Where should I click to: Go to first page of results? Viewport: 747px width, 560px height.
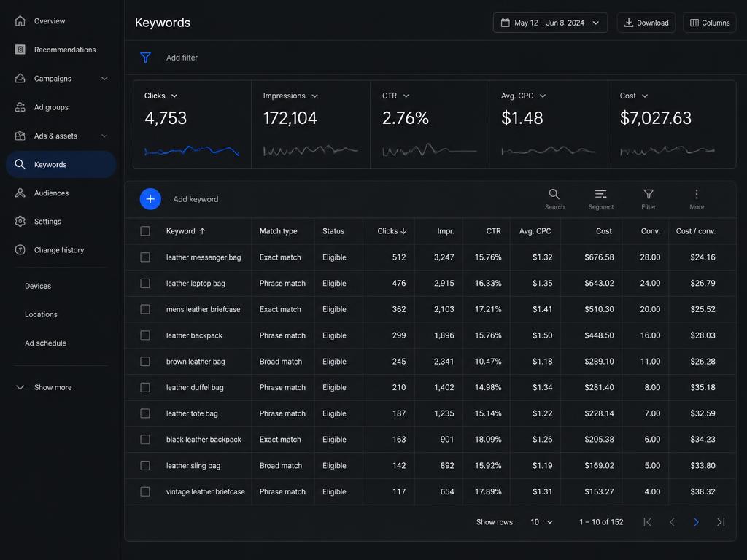tap(647, 522)
